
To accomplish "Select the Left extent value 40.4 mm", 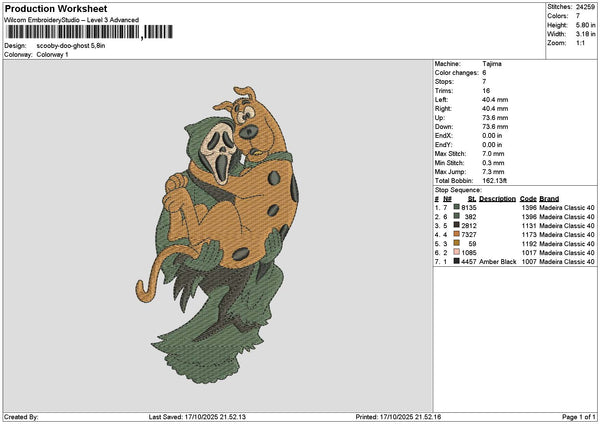I will 495,99.
